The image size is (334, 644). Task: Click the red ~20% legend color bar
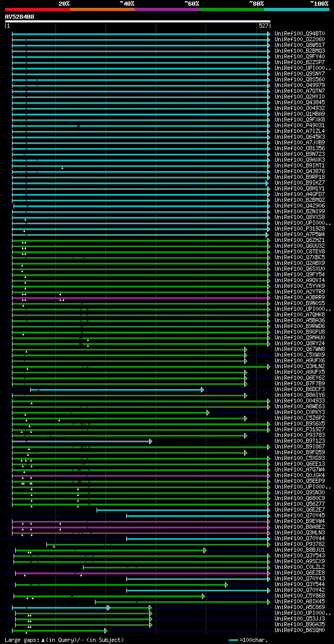(x=38, y=9)
